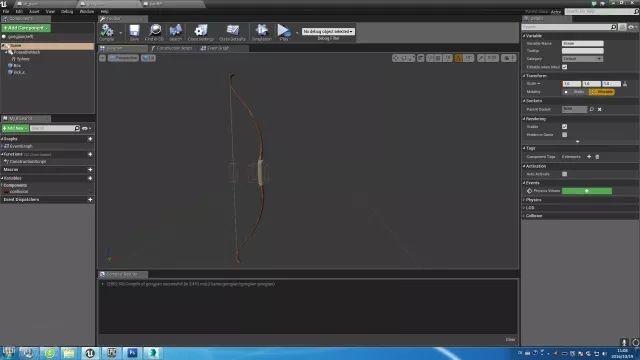Save the blueprint with the Save icon
The width and height of the screenshot is (640, 360).
coord(134,32)
